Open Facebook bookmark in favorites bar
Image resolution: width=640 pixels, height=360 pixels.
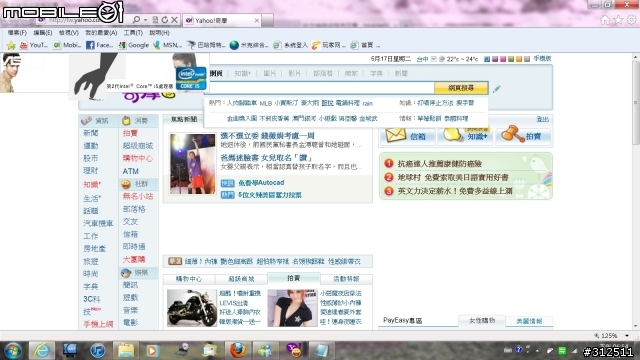(100, 45)
